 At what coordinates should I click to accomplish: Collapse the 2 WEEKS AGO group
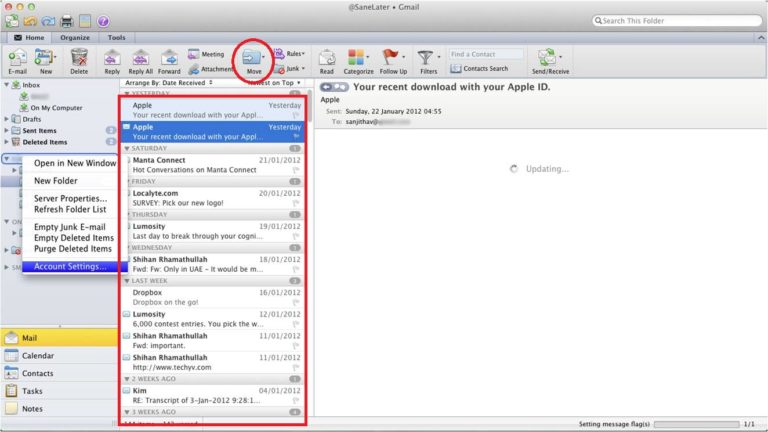tap(127, 379)
